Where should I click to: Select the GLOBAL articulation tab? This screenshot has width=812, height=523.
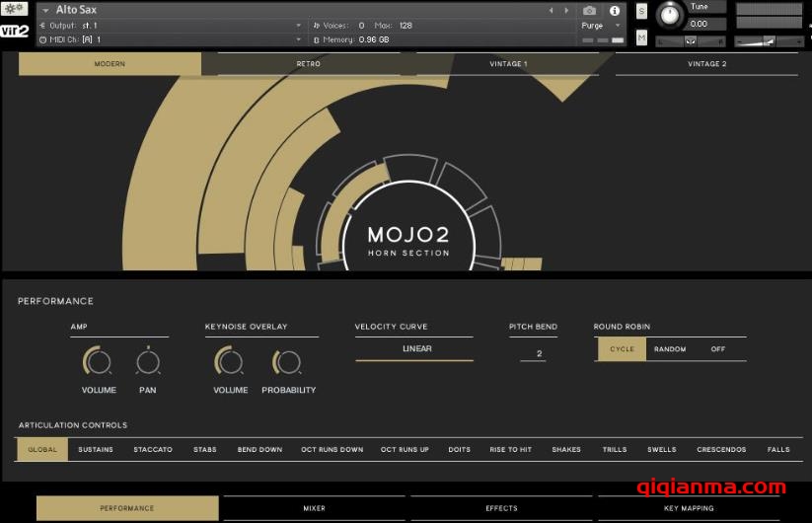click(42, 449)
